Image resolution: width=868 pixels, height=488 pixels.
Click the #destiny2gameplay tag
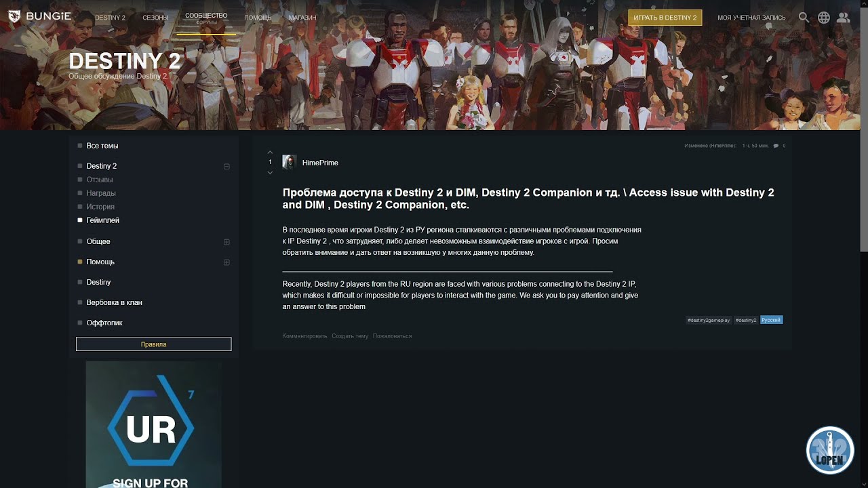(709, 320)
